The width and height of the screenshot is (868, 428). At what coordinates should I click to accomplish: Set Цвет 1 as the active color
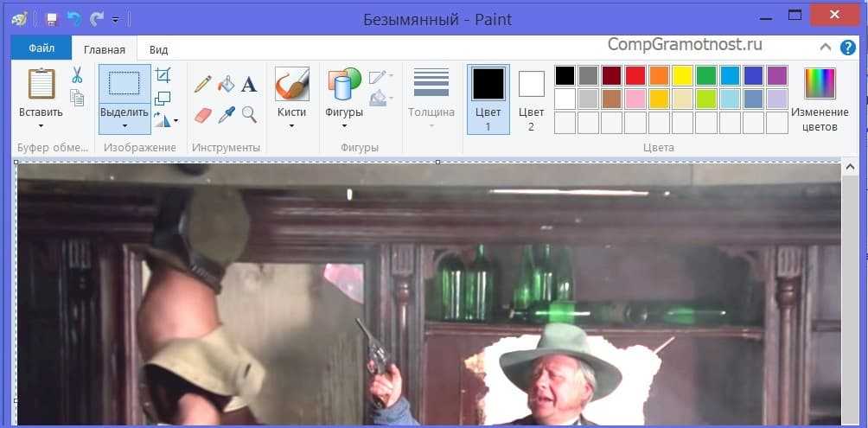tap(488, 99)
